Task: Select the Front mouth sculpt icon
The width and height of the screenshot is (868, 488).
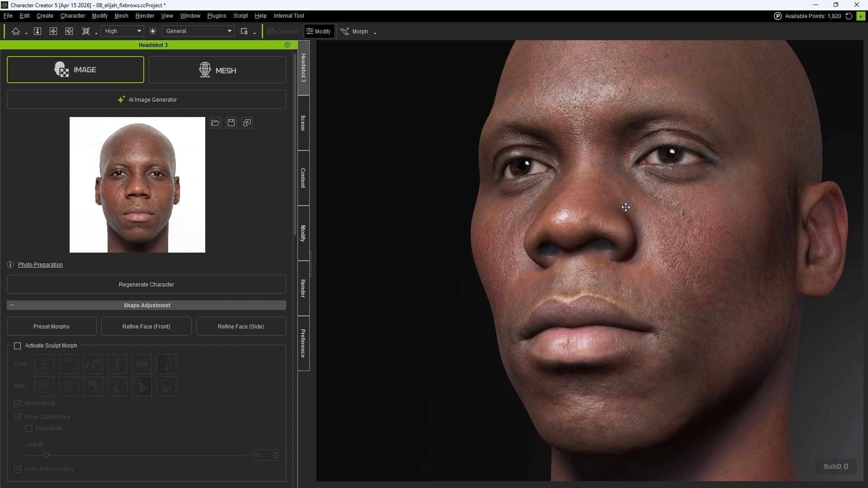Action: (142, 364)
